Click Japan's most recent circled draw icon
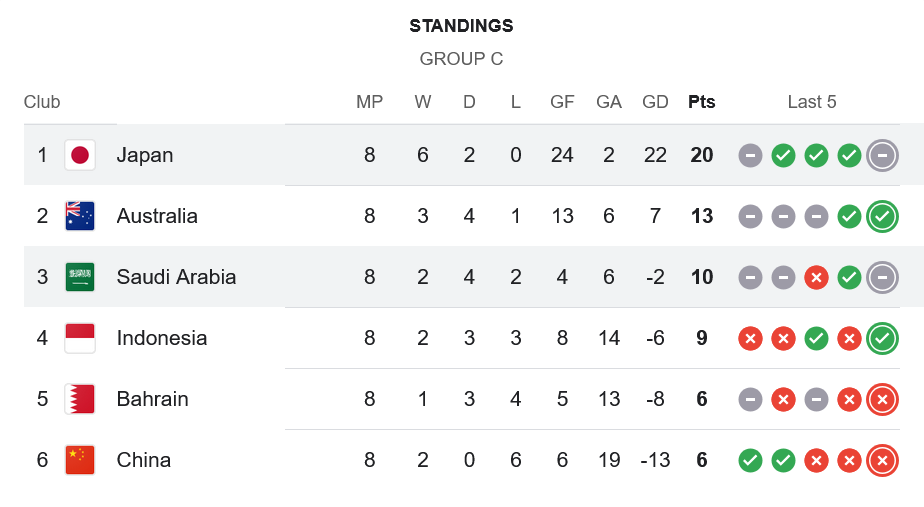 (882, 155)
